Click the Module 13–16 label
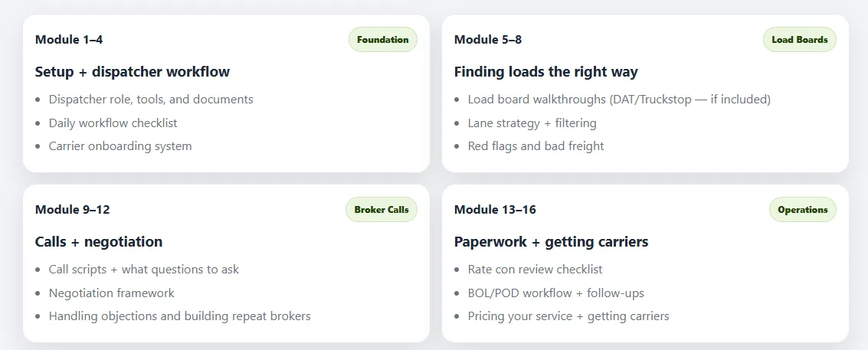 (495, 210)
